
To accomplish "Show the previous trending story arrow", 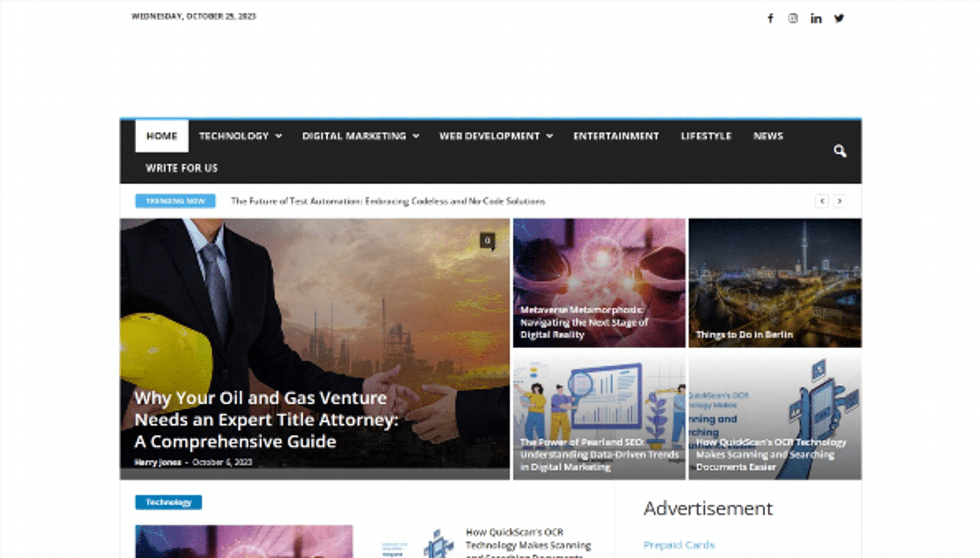I will pos(822,201).
